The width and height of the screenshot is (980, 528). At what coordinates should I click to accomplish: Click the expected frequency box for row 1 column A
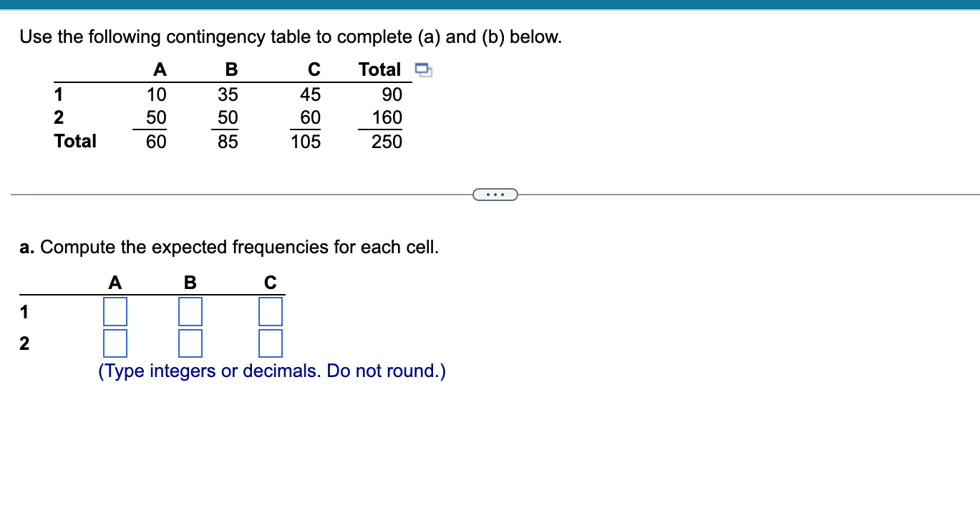click(116, 311)
